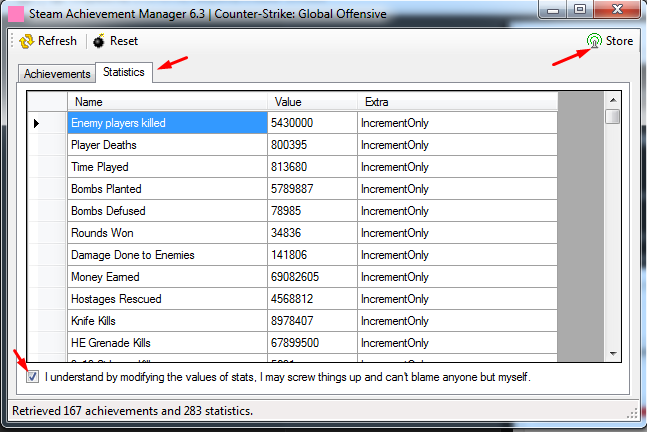Toggle the "I understand" stats modification checkbox
The height and width of the screenshot is (432, 647).
(33, 377)
